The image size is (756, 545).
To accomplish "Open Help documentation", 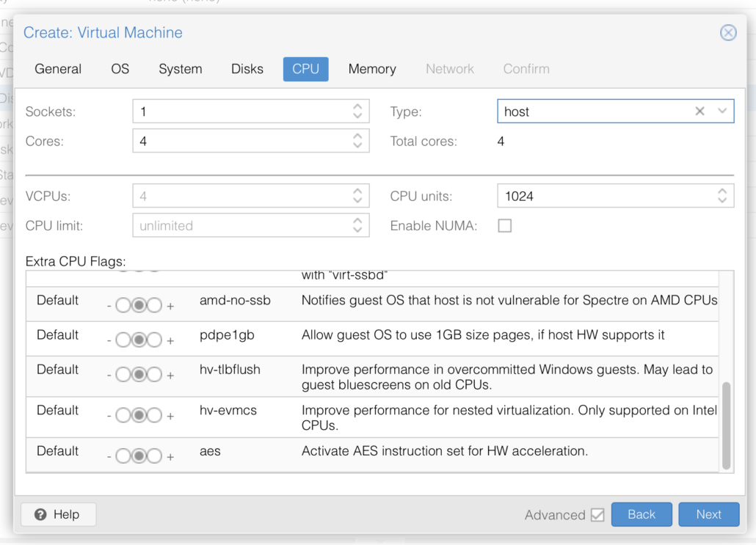I will (58, 515).
